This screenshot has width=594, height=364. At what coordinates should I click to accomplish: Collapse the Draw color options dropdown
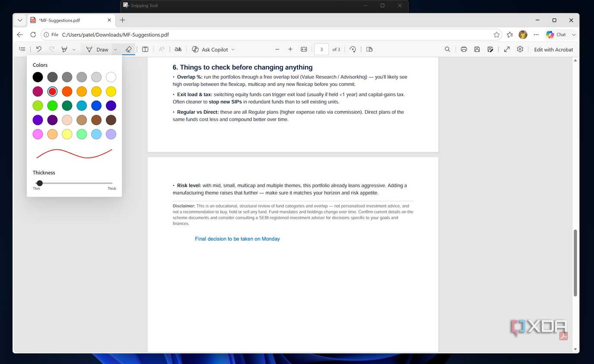click(115, 50)
